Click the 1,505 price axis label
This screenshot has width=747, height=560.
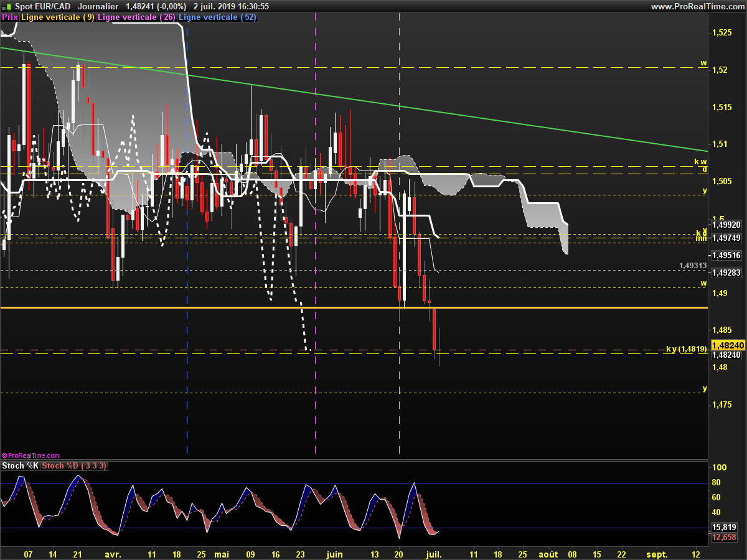pos(722,181)
